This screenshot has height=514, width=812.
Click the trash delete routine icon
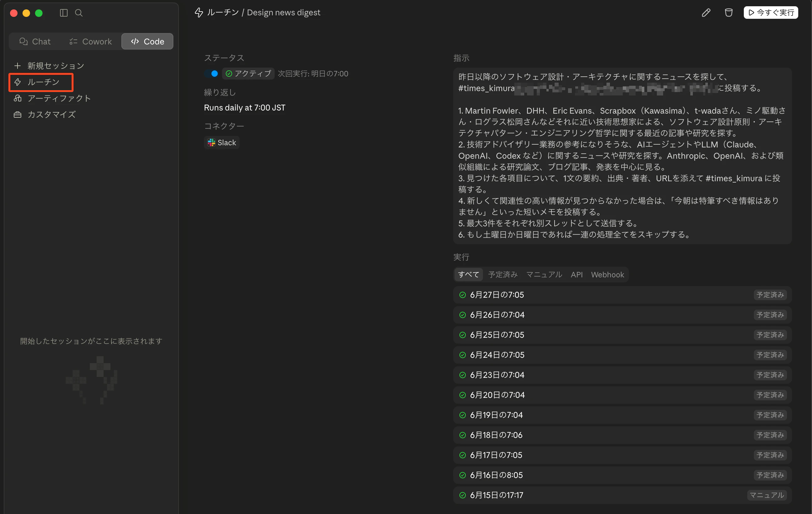728,13
